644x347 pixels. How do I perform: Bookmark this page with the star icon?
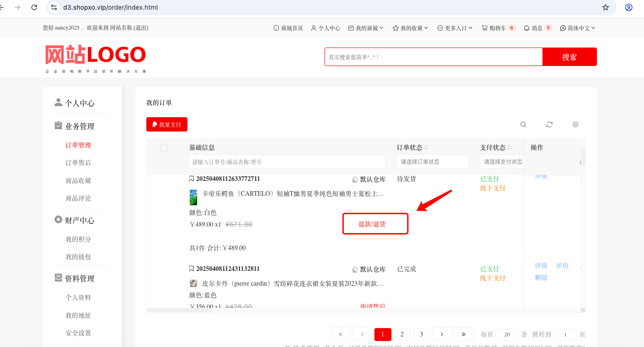point(606,7)
